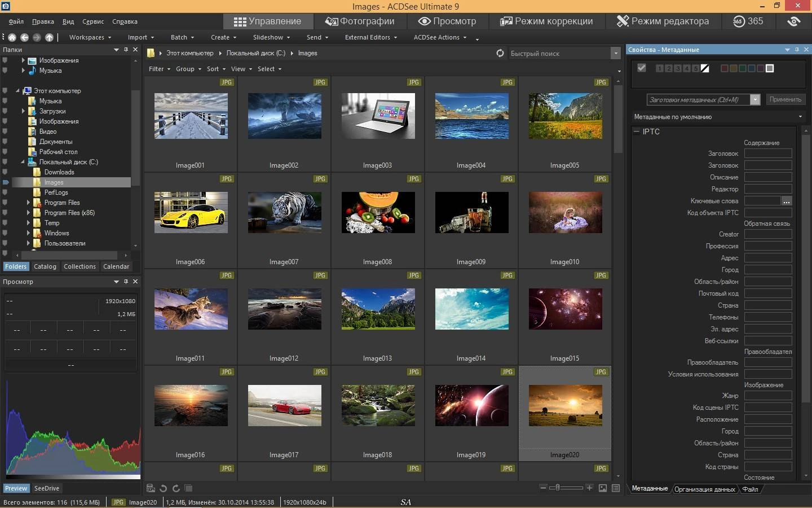812x508 pixels.
Task: Pin the Свойства - Метаданные panel
Action: pos(797,50)
